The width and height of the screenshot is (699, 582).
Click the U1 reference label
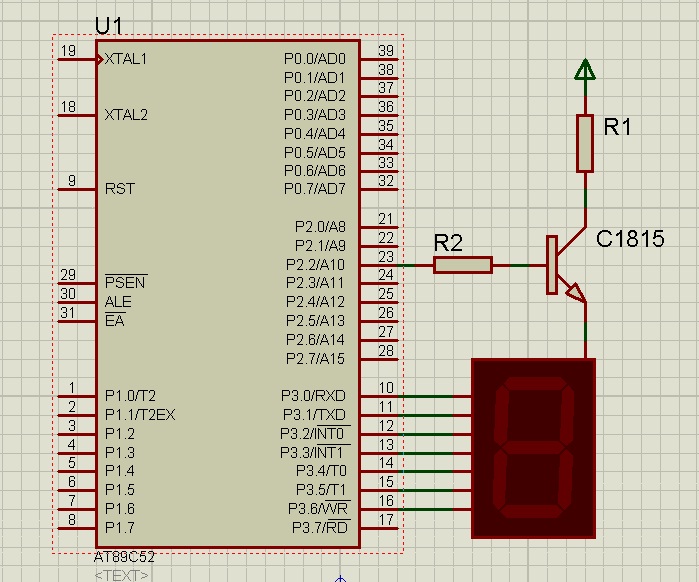(x=109, y=26)
